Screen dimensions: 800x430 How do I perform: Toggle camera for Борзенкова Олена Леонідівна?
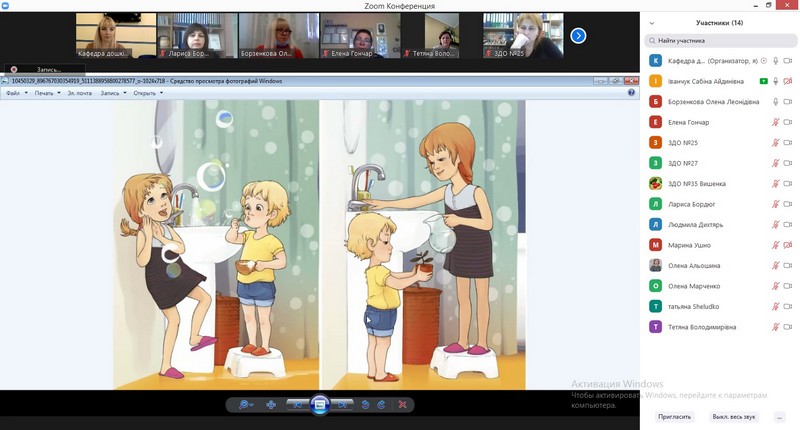click(x=788, y=102)
